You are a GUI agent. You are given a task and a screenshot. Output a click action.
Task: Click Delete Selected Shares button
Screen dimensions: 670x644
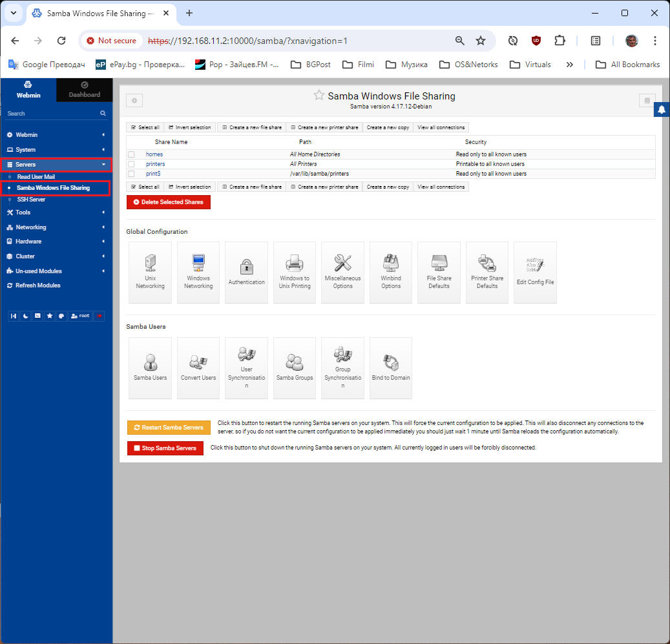169,202
